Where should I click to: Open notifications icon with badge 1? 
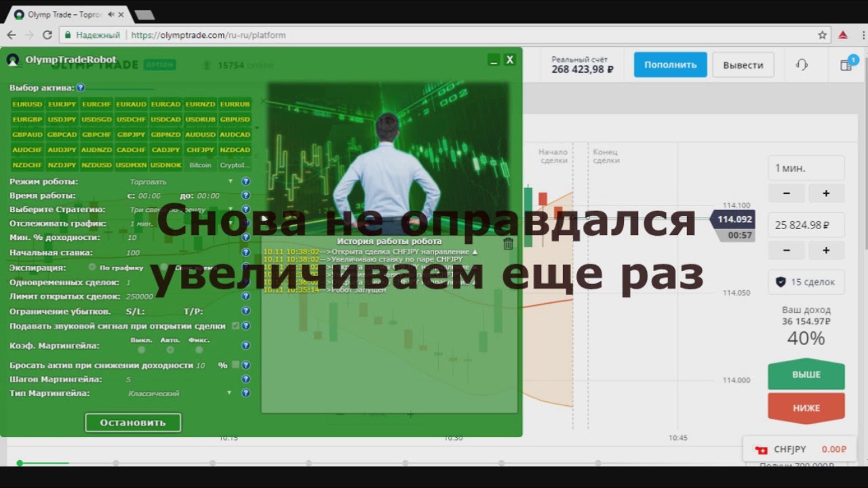pyautogui.click(x=846, y=64)
